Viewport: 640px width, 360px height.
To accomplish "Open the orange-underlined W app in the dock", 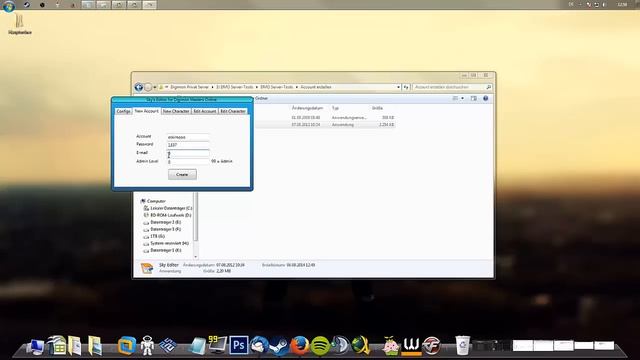I will coord(411,345).
